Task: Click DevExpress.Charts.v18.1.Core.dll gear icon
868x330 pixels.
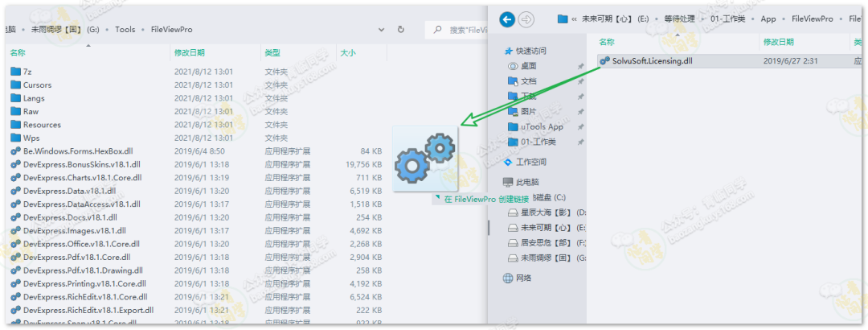Action: coord(15,178)
